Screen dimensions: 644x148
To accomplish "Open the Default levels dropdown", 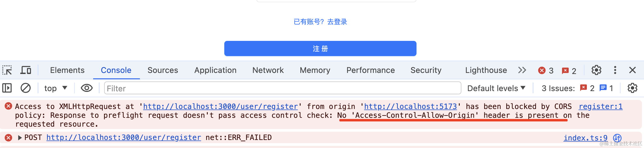I will 496,88.
